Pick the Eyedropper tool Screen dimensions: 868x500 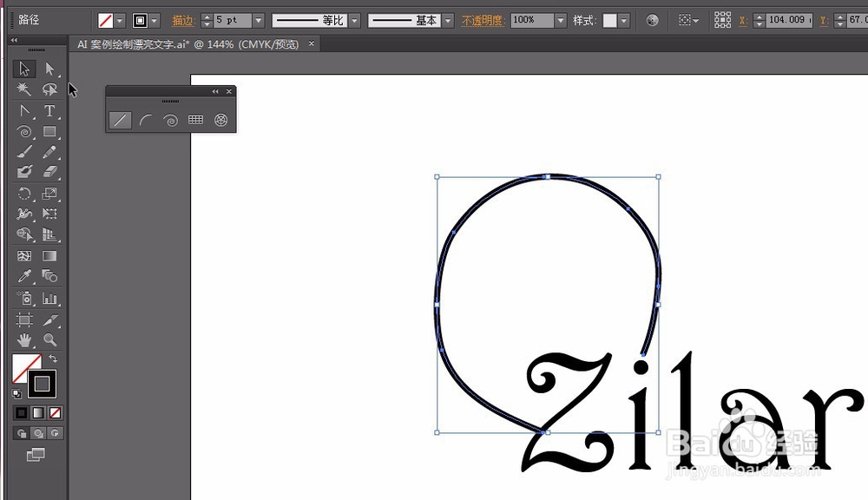23,276
